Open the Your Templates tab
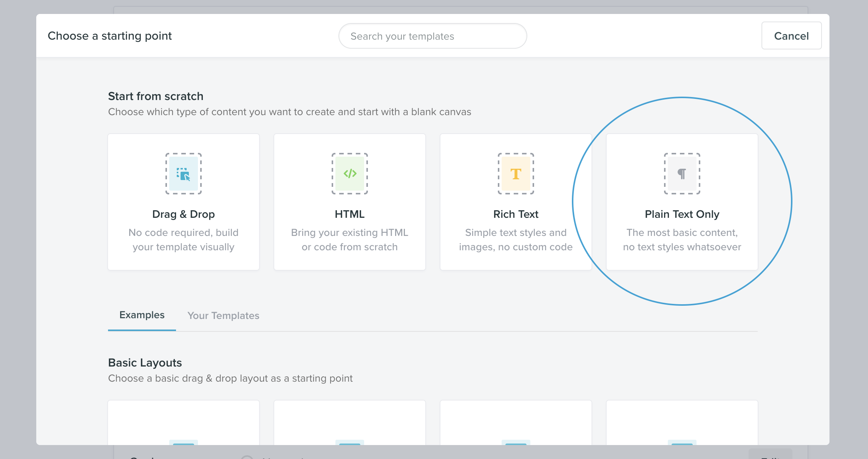Viewport: 868px width, 459px height. click(223, 315)
